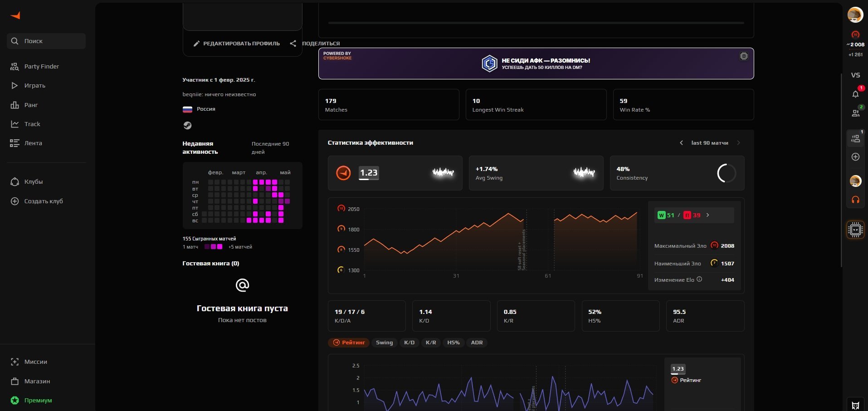Select the Swing chart tab

tap(385, 342)
